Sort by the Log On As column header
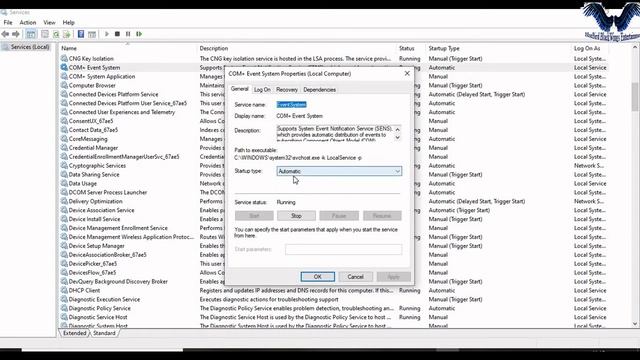Image resolution: width=640 pixels, height=360 pixels. click(x=590, y=48)
